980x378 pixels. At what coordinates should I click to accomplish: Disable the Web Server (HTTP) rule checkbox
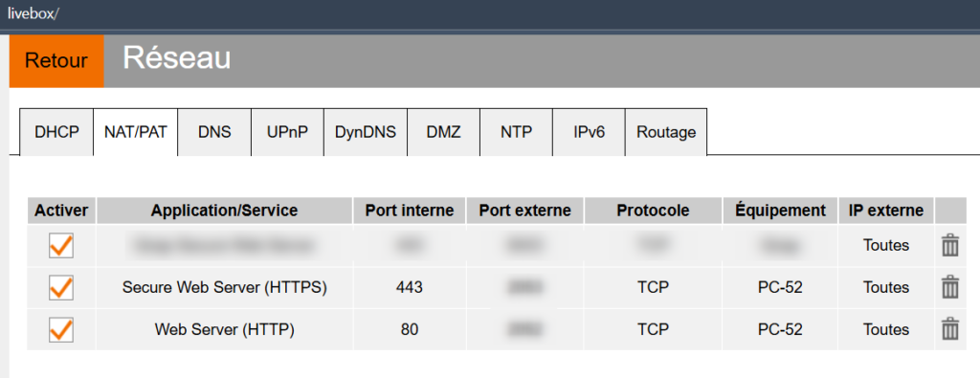[61, 329]
